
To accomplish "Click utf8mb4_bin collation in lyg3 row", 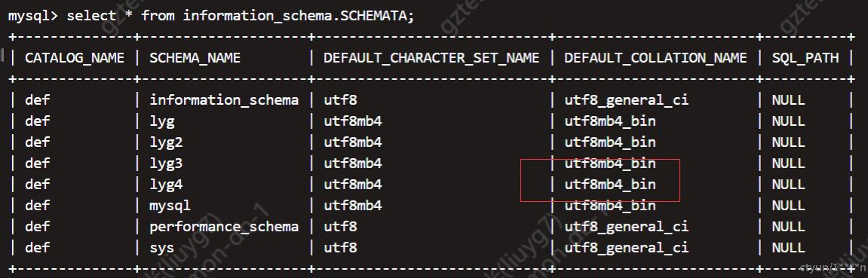I will tap(610, 163).
